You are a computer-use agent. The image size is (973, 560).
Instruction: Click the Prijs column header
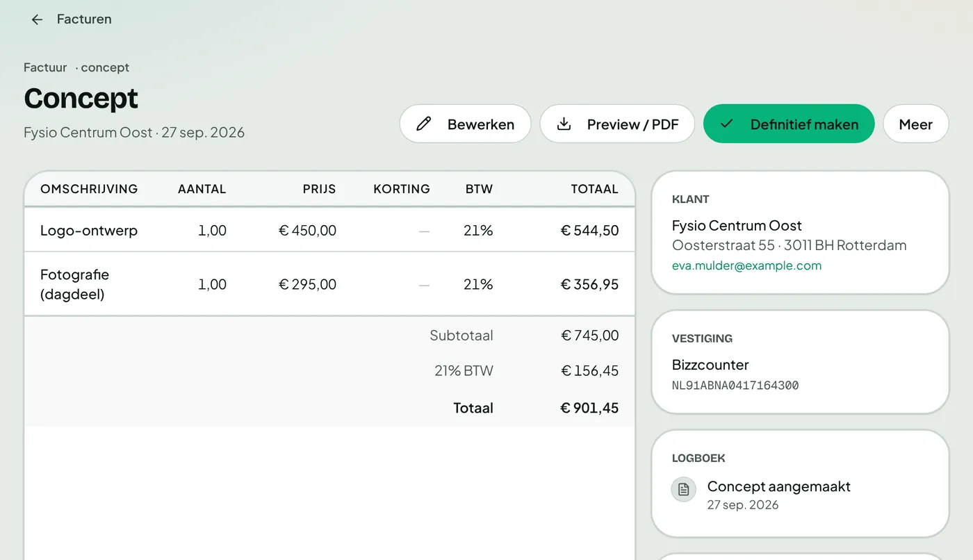(x=319, y=189)
